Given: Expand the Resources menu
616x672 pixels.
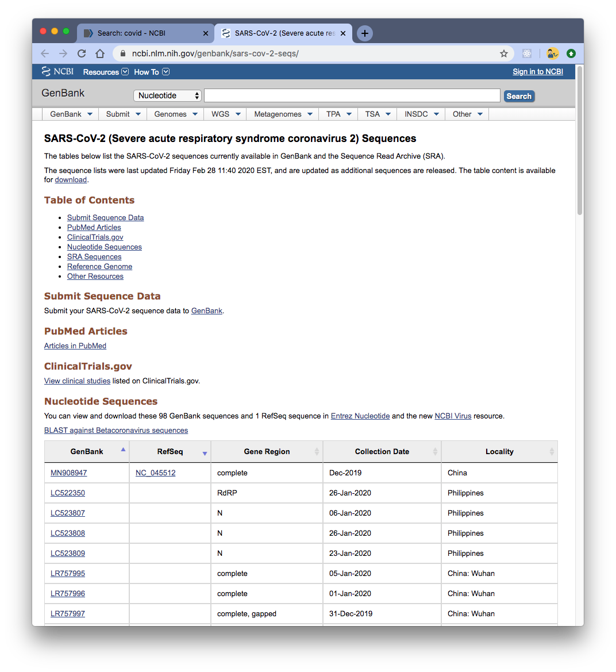Looking at the screenshot, I should [106, 72].
